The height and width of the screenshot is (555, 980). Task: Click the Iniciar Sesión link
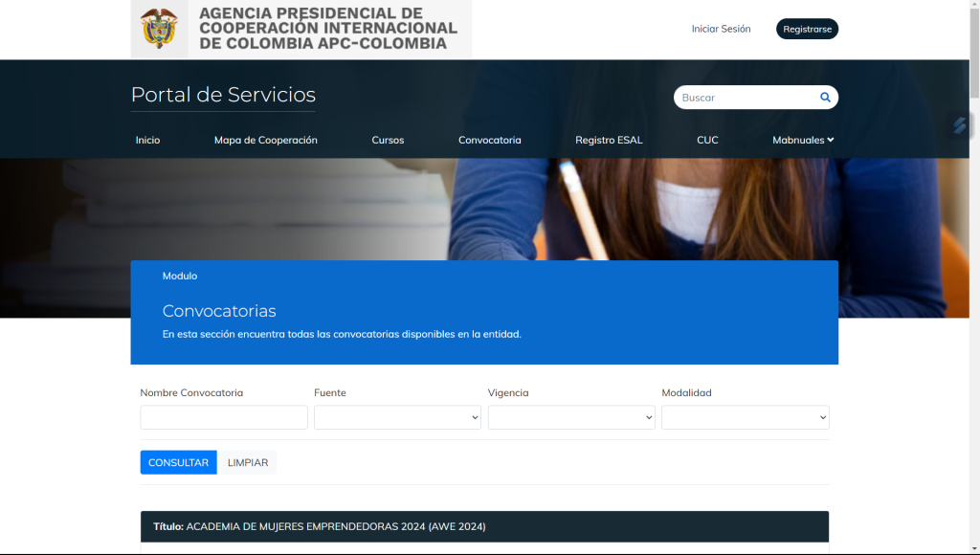pyautogui.click(x=721, y=29)
